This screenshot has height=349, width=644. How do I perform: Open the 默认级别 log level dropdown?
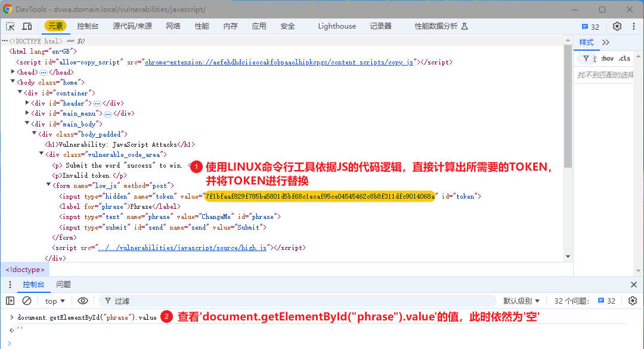[521, 301]
